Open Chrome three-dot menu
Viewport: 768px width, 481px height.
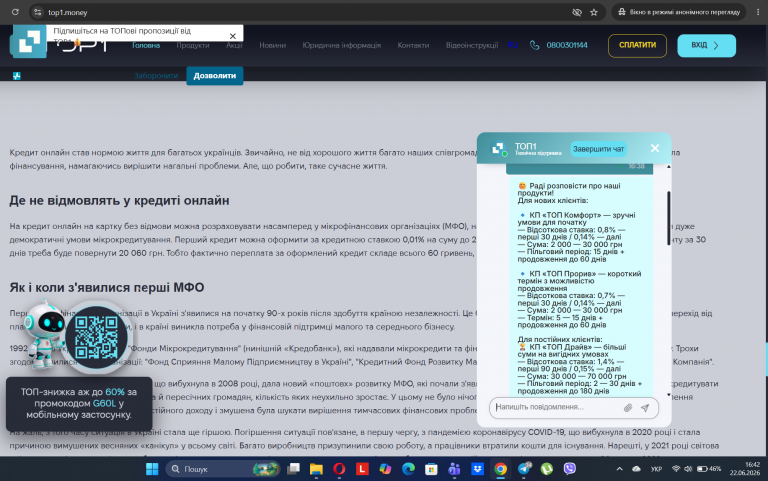[758, 12]
